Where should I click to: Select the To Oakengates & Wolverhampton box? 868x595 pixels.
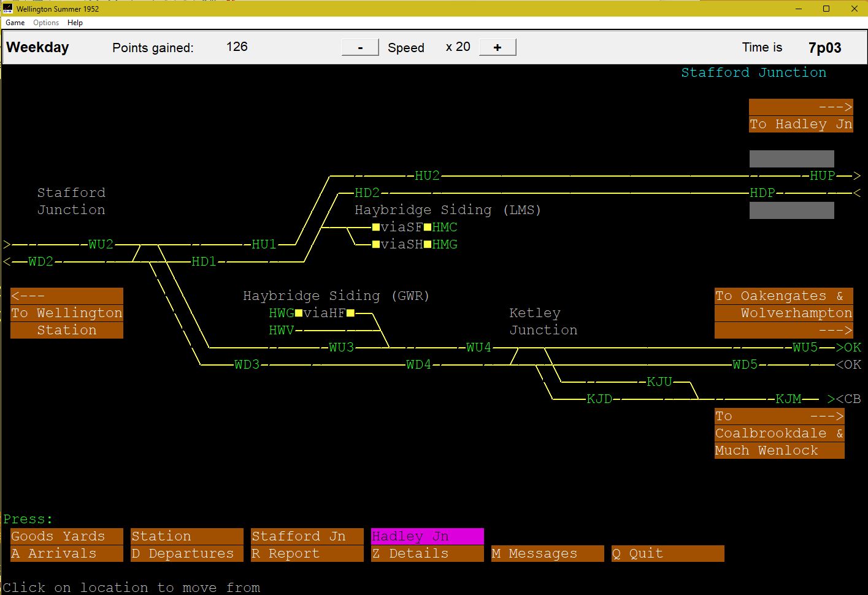click(x=783, y=313)
